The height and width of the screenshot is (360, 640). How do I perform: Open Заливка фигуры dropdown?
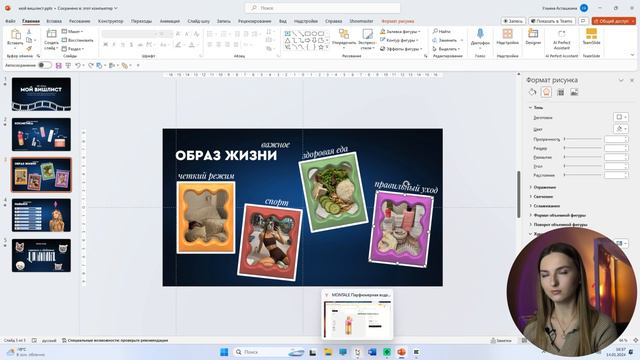[x=400, y=31]
